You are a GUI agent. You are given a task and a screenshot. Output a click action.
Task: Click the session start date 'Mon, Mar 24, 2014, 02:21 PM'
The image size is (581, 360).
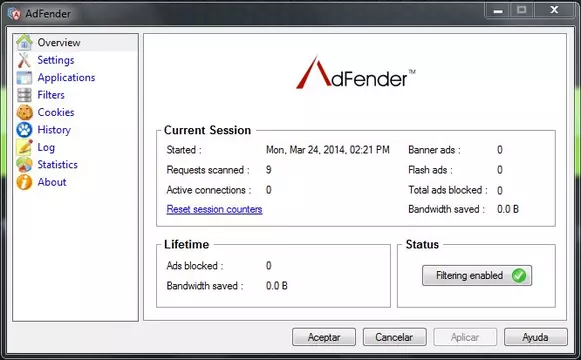coord(328,150)
